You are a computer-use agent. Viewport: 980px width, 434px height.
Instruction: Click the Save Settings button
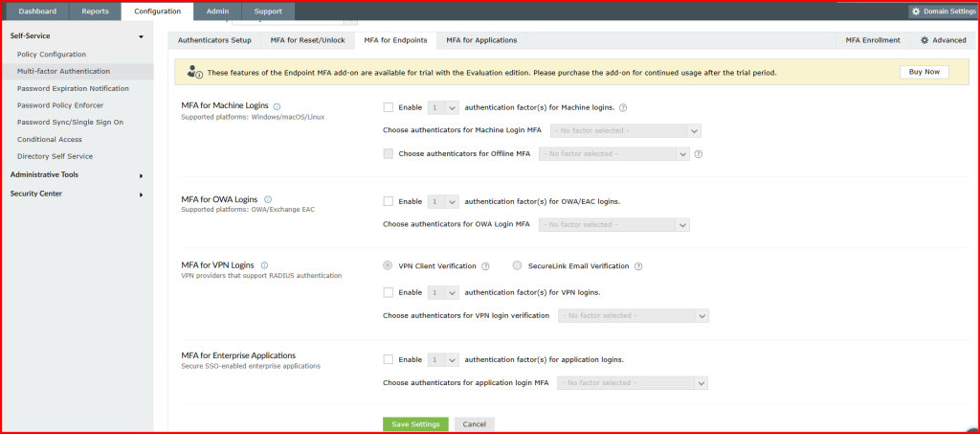[414, 424]
